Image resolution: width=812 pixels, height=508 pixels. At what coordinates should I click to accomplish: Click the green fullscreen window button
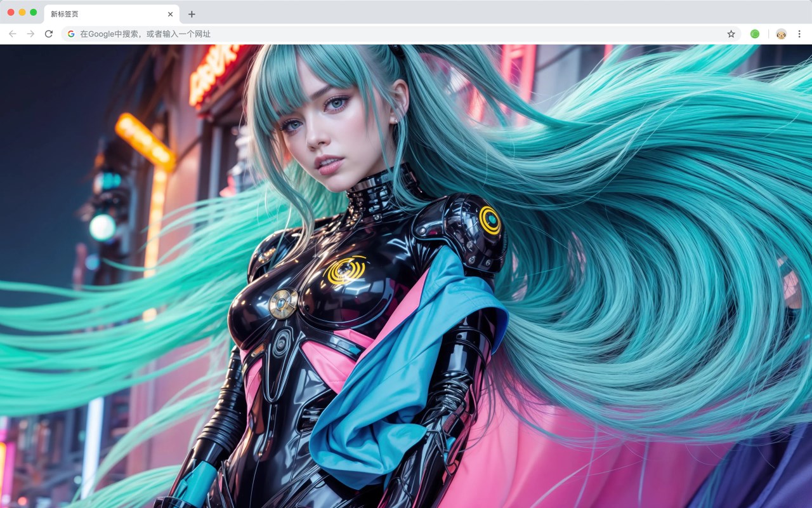33,12
